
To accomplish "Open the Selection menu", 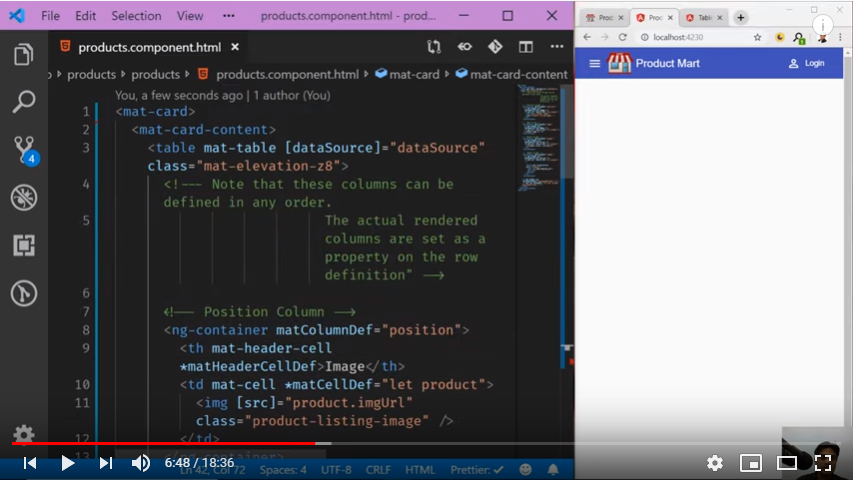I will [136, 16].
